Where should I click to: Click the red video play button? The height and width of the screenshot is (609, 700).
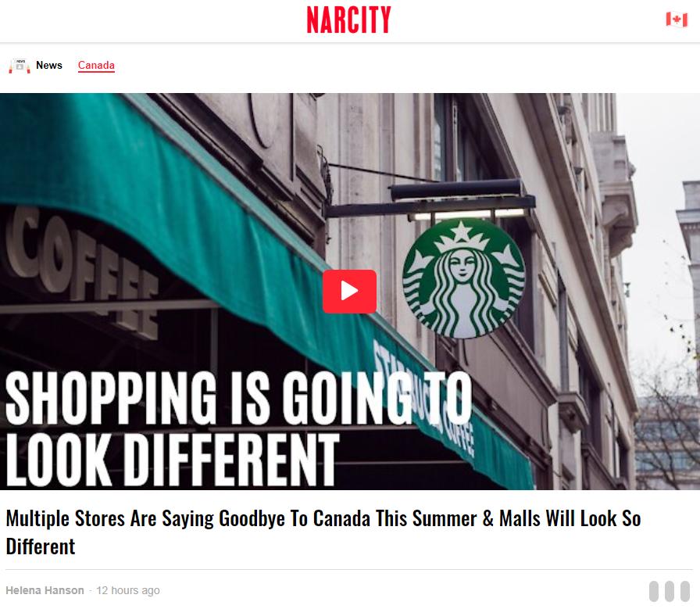point(349,292)
